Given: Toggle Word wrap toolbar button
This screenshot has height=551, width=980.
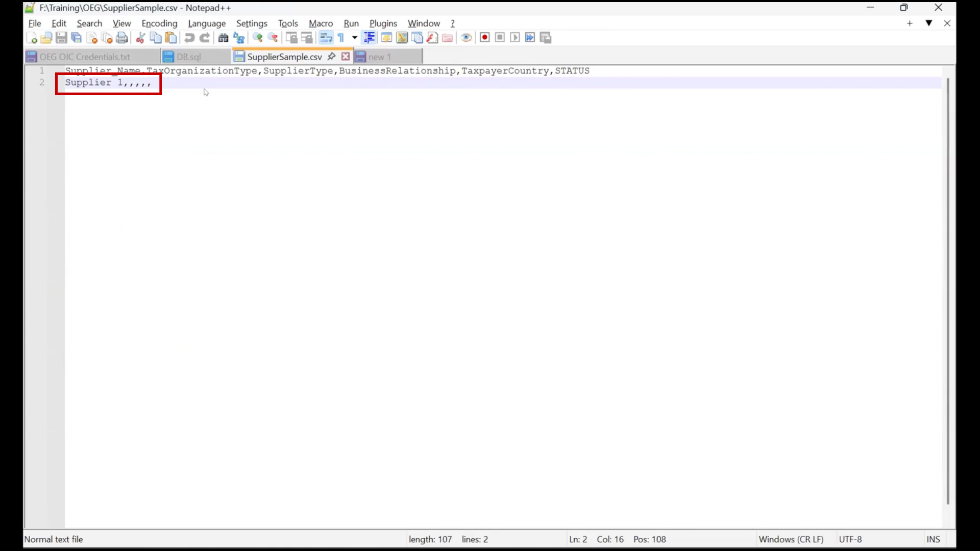Looking at the screenshot, I should pos(326,38).
